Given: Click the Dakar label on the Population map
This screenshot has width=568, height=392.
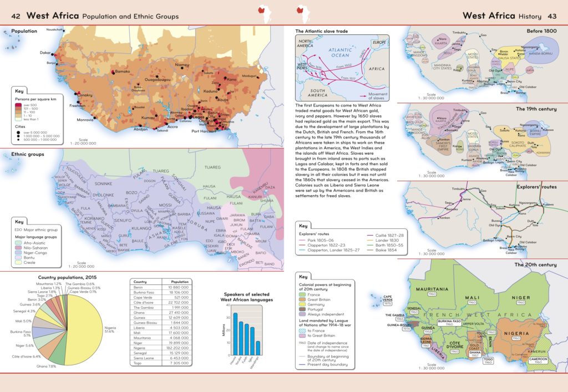Looking at the screenshot, I should (45, 53).
